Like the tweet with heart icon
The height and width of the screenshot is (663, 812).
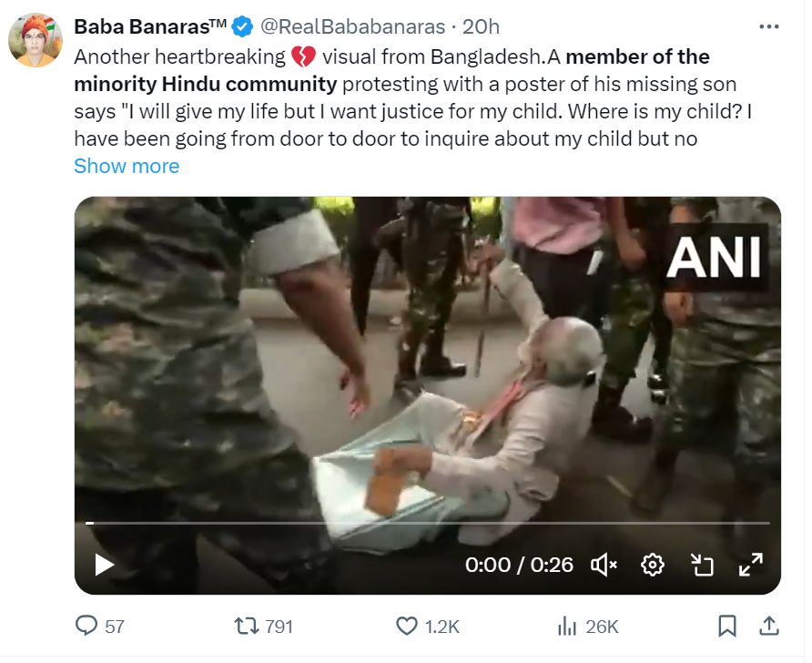407,626
